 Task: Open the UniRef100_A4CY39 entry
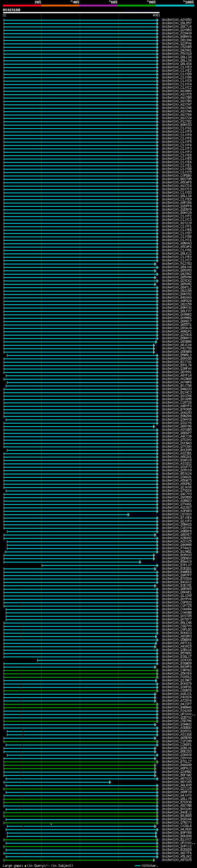click(177, 436)
